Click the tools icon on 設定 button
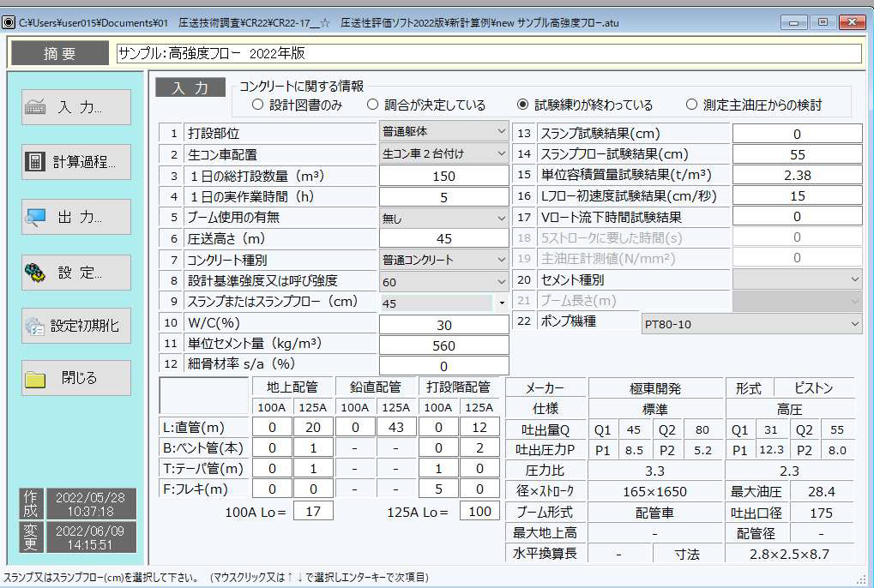 click(35, 273)
